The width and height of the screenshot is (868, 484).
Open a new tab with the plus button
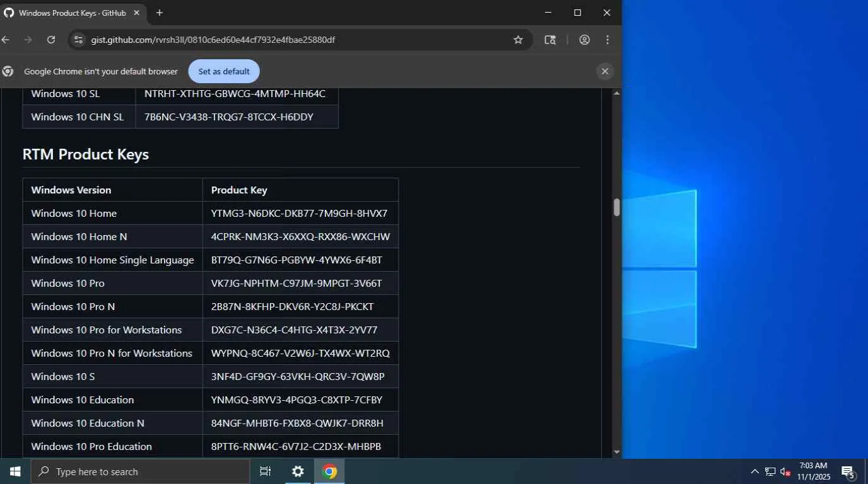pyautogui.click(x=160, y=13)
